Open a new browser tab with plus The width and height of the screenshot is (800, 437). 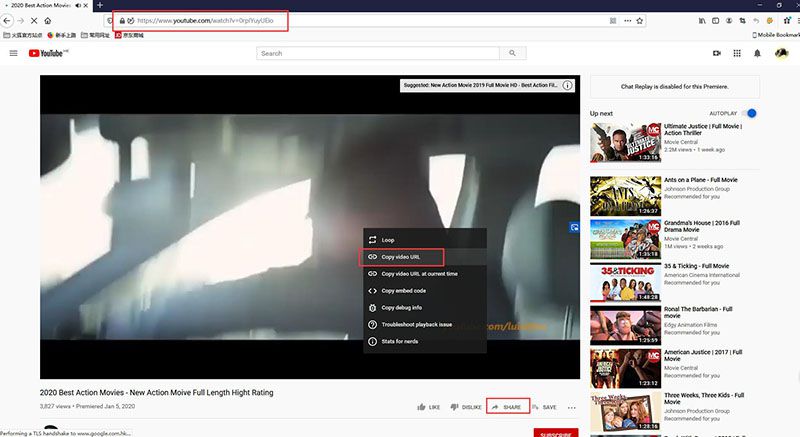pos(99,5)
